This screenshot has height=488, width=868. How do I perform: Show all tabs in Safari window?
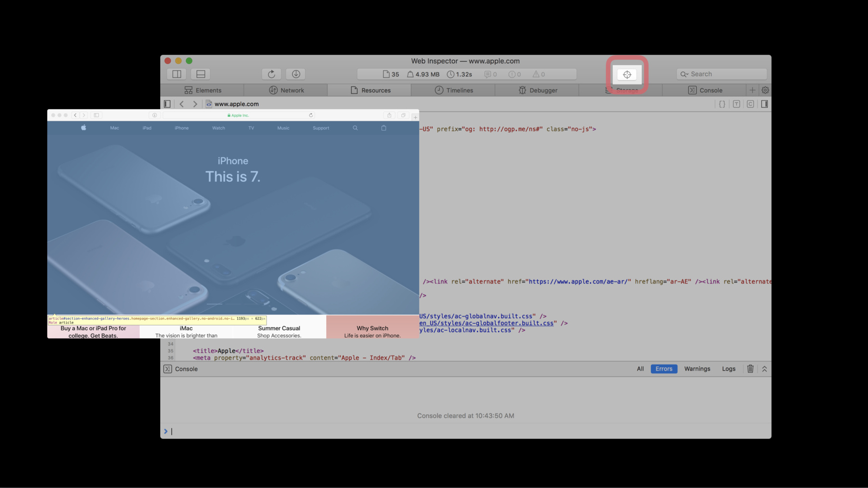[x=403, y=115]
